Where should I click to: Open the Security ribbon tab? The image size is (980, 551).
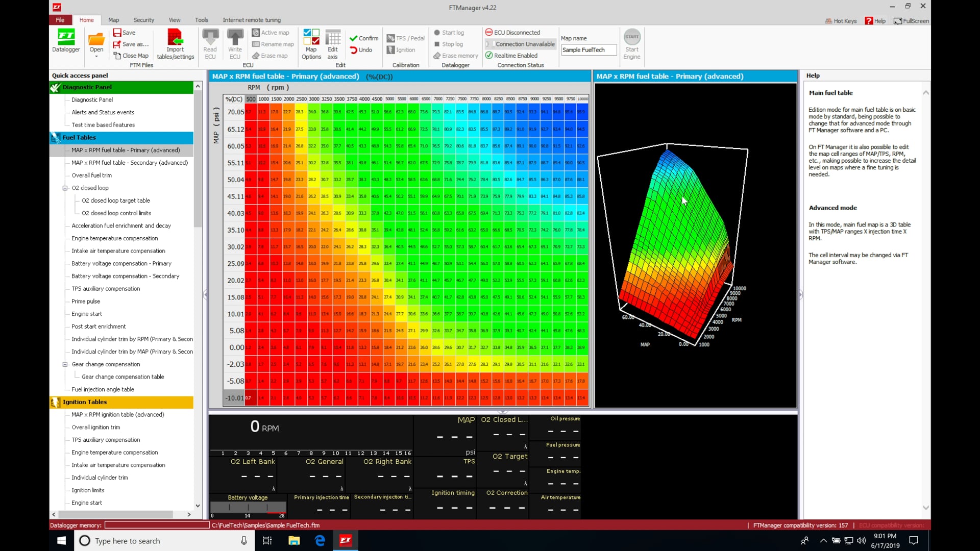point(143,20)
